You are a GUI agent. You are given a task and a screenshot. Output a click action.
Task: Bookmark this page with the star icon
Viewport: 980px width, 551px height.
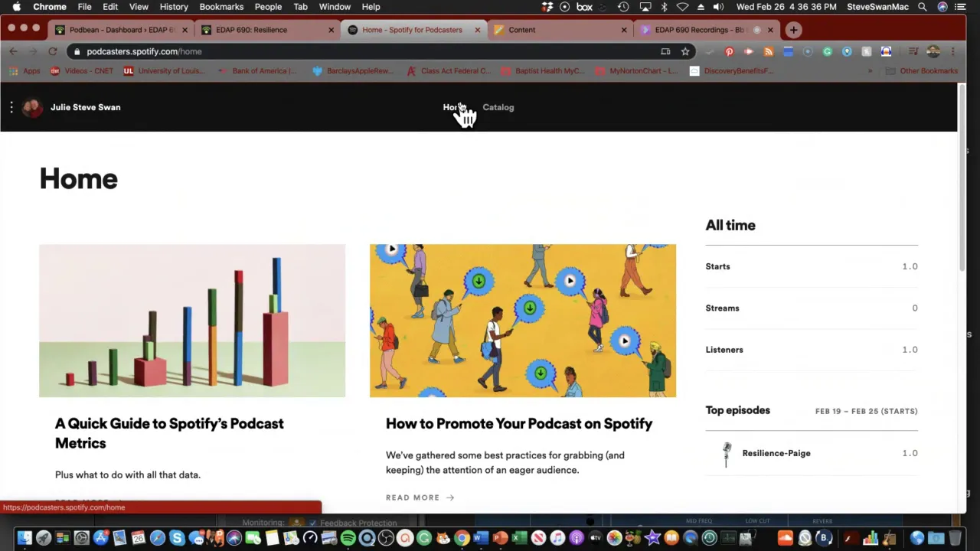tap(685, 51)
